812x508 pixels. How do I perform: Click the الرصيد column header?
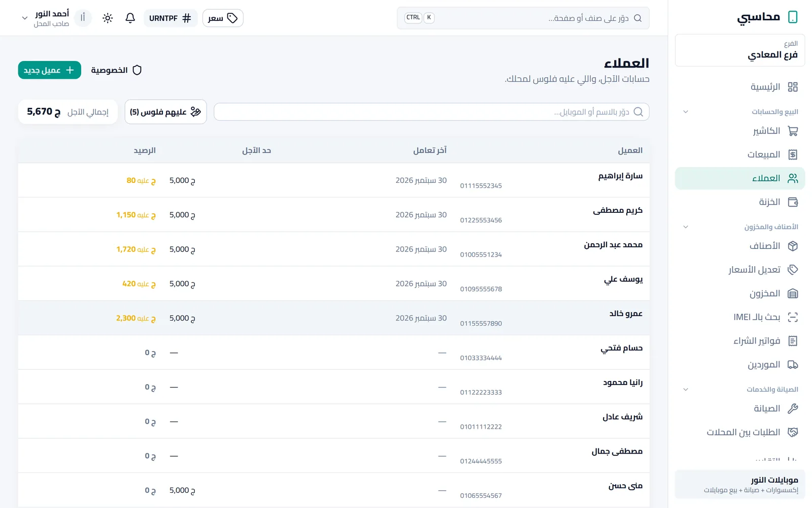(145, 150)
